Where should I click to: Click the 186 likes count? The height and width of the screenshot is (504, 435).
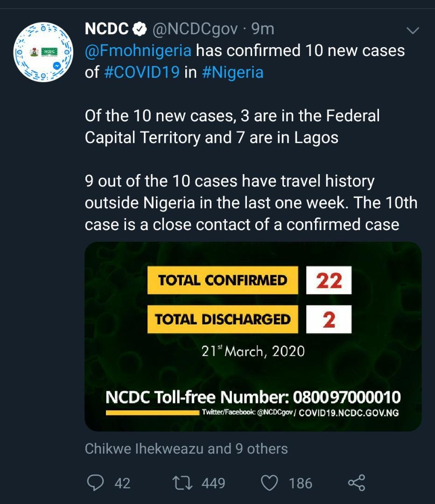(300, 483)
